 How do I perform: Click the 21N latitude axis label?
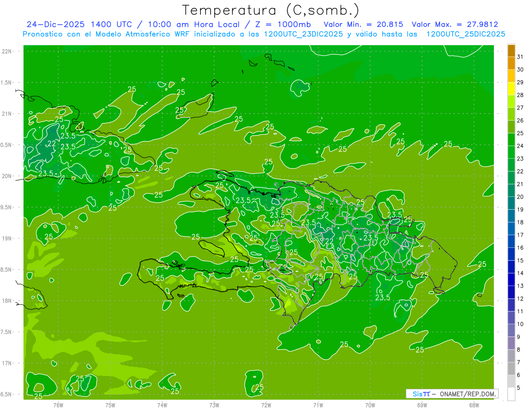(x=7, y=114)
